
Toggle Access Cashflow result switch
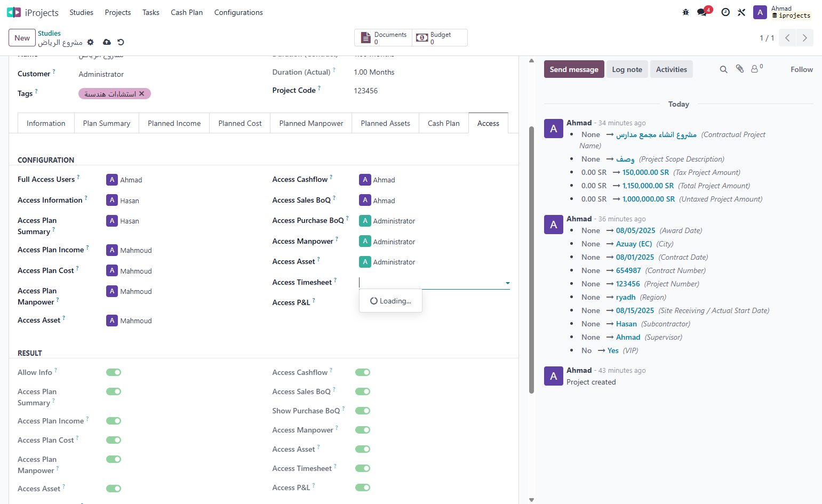point(363,372)
